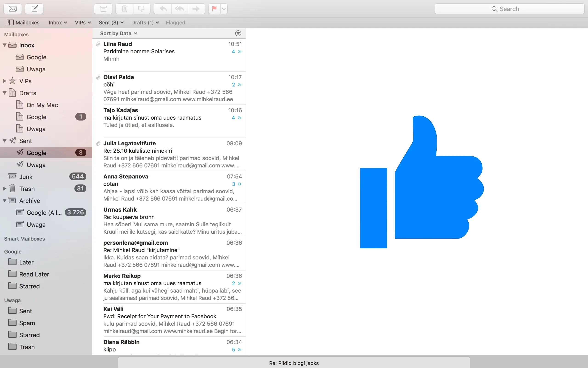
Task: Open Olavi Paide's põhi email
Action: coord(169,88)
